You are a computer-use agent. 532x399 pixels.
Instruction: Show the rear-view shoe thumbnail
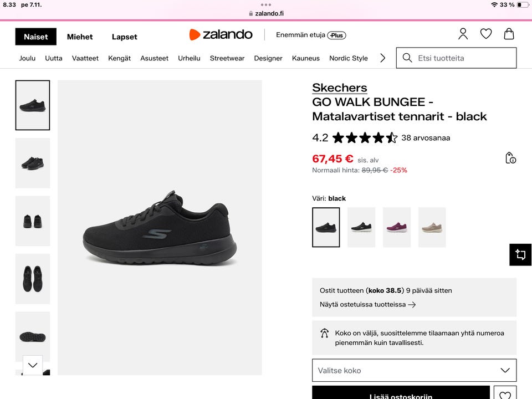33,221
